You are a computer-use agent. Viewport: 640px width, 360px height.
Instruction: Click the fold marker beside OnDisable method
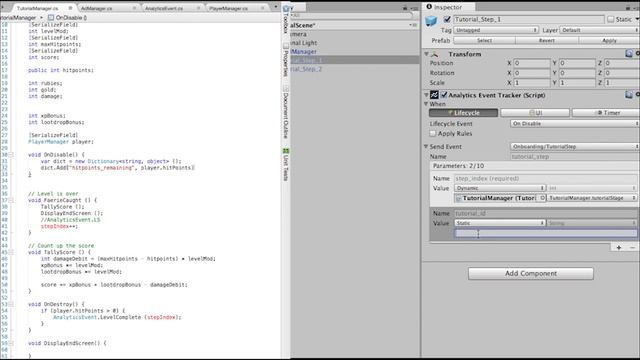(x=11, y=155)
